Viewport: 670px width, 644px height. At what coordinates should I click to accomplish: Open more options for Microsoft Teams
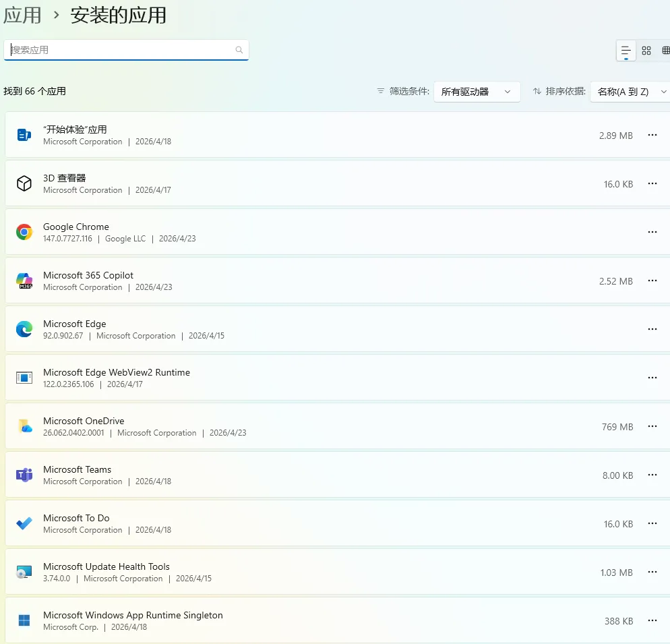point(652,475)
